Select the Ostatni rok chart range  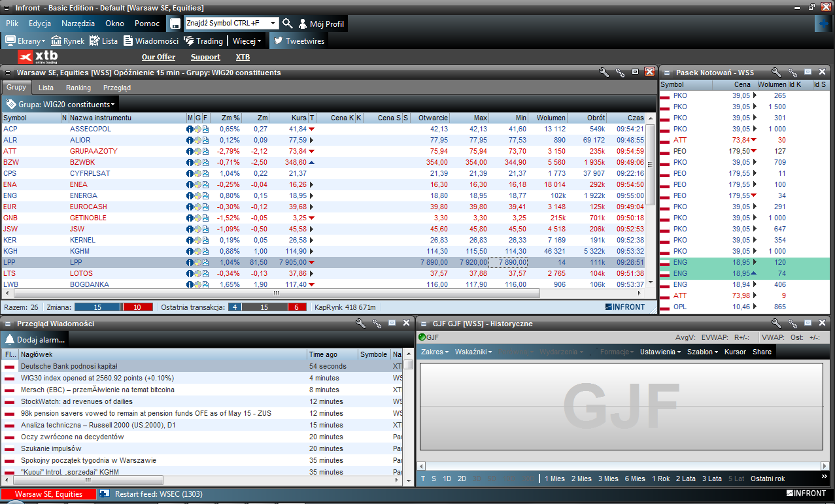[x=768, y=479]
